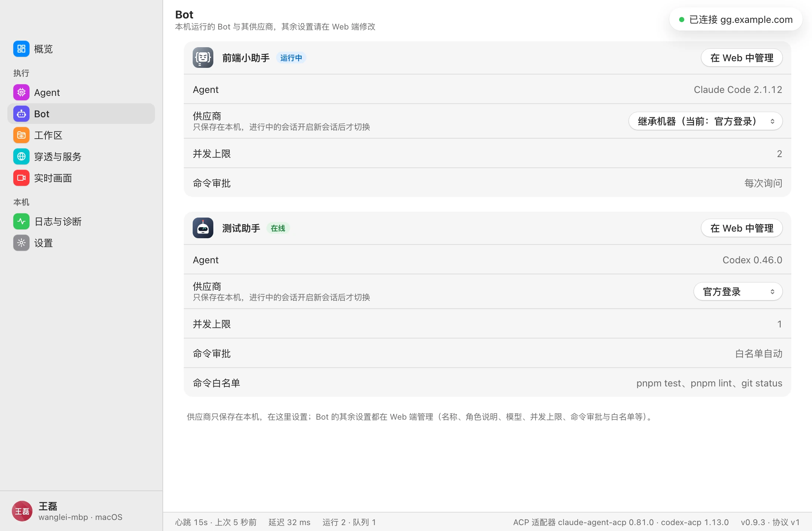Screen dimensions: 812x531
Task: Select the 前端小助手 bot name heading
Action: pos(246,58)
